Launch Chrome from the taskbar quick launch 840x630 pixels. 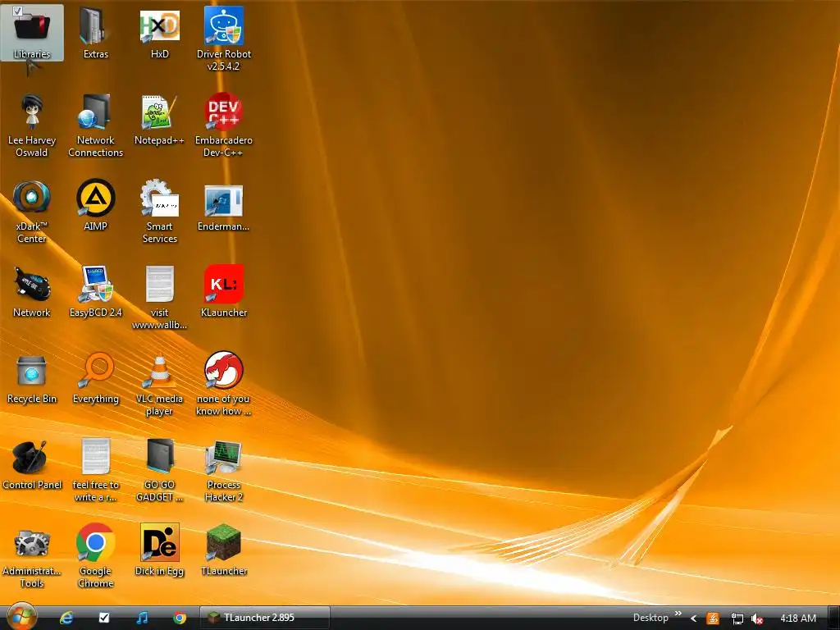180,618
